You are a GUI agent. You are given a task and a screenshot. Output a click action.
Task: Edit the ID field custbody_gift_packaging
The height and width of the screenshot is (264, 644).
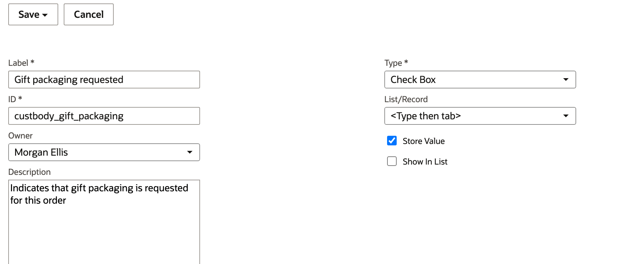104,116
